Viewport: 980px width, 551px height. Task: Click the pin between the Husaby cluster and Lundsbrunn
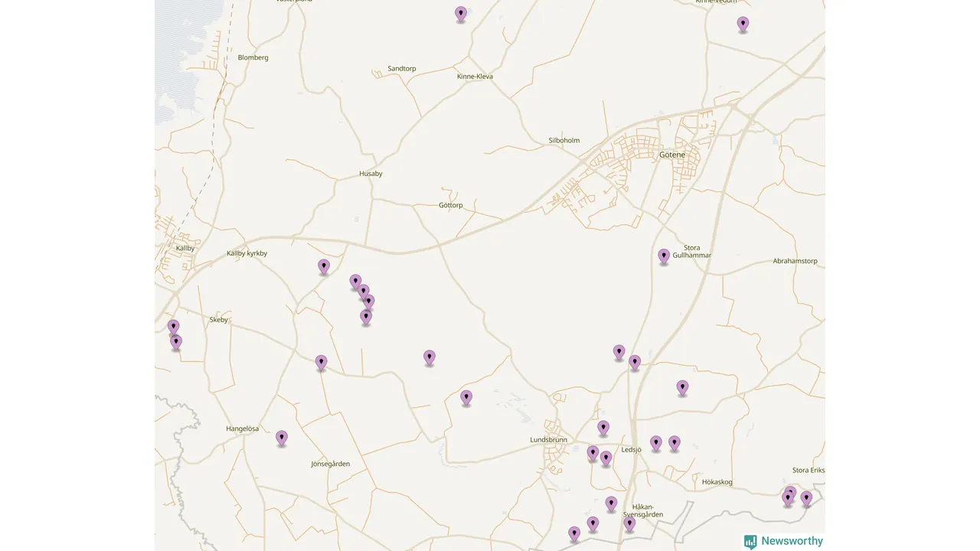pos(466,398)
